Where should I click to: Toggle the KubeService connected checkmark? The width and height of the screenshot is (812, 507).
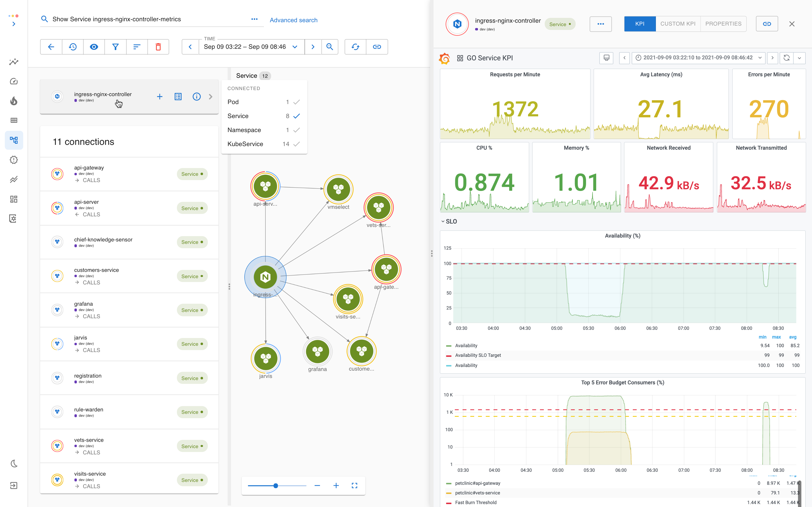coord(296,144)
